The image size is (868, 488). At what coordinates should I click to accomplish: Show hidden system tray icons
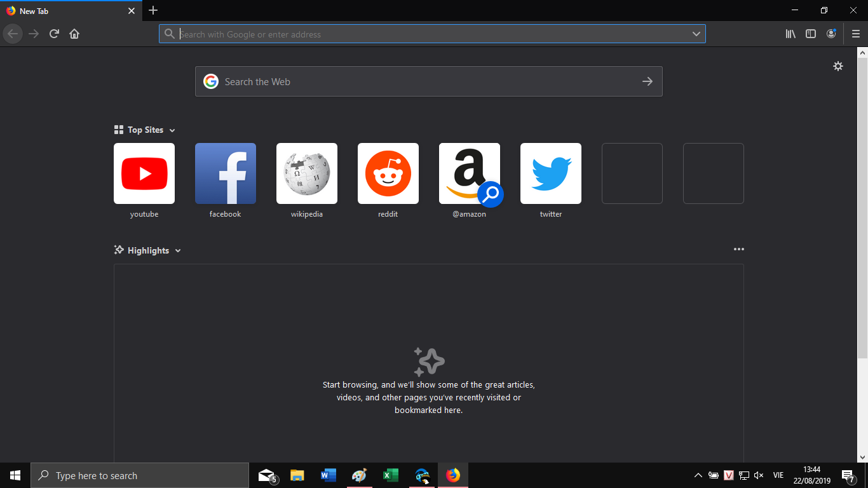click(698, 475)
